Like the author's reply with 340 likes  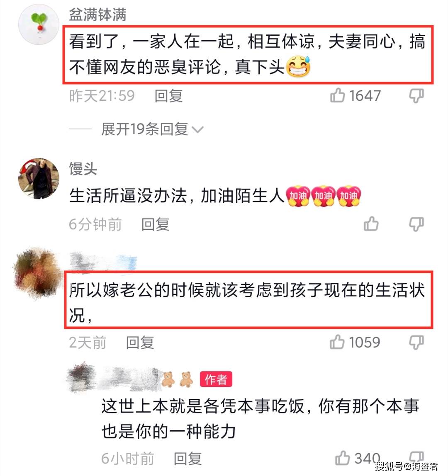342,458
